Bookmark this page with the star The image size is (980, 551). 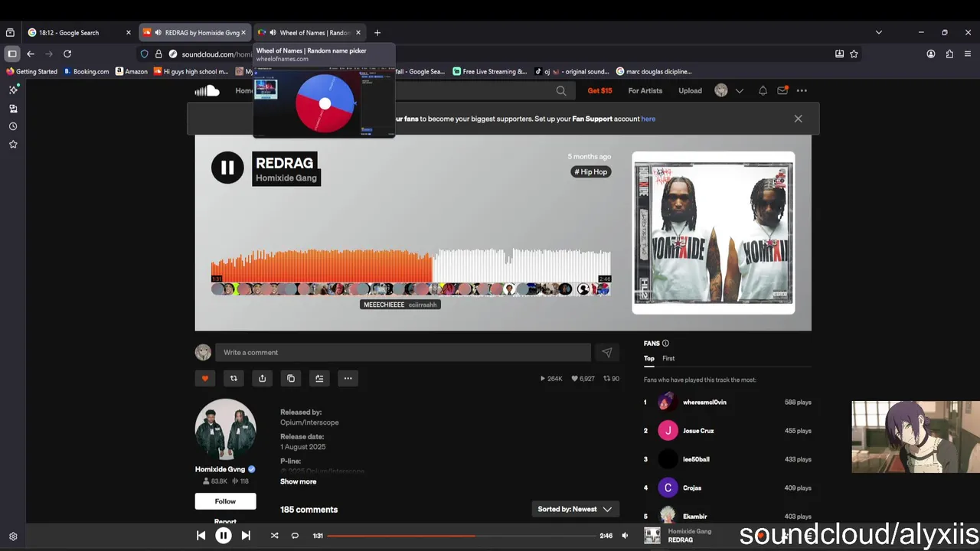pos(854,54)
